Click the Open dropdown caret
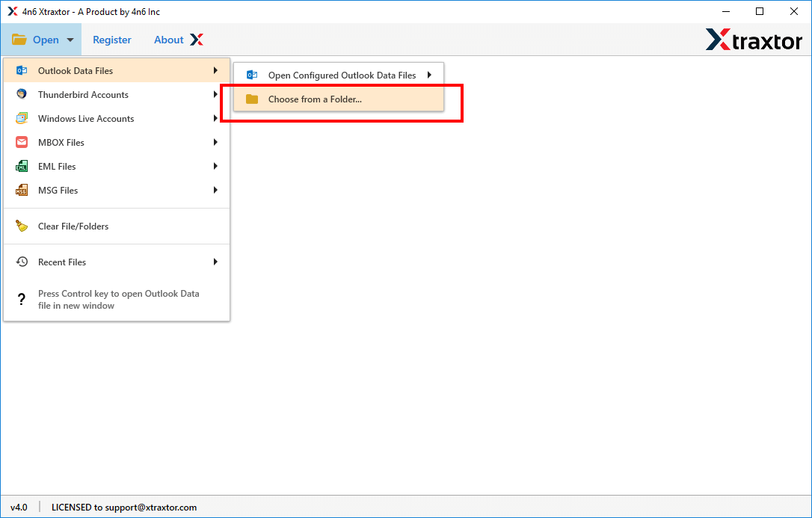Viewport: 812px width, 518px height. click(70, 40)
